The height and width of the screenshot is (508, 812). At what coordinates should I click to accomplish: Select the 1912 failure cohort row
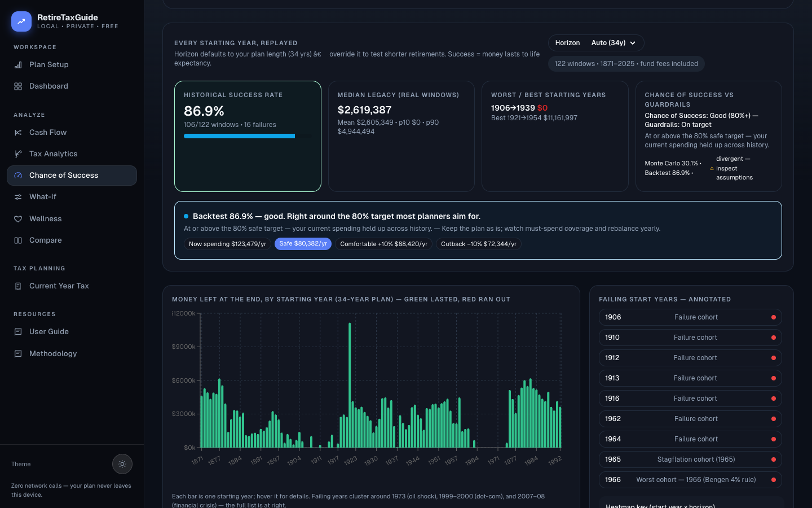(690, 358)
